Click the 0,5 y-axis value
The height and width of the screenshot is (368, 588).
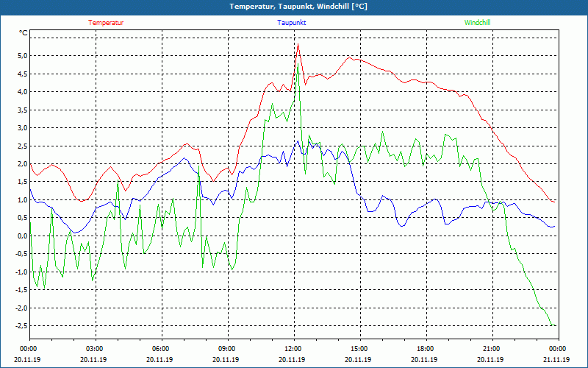tap(23, 218)
